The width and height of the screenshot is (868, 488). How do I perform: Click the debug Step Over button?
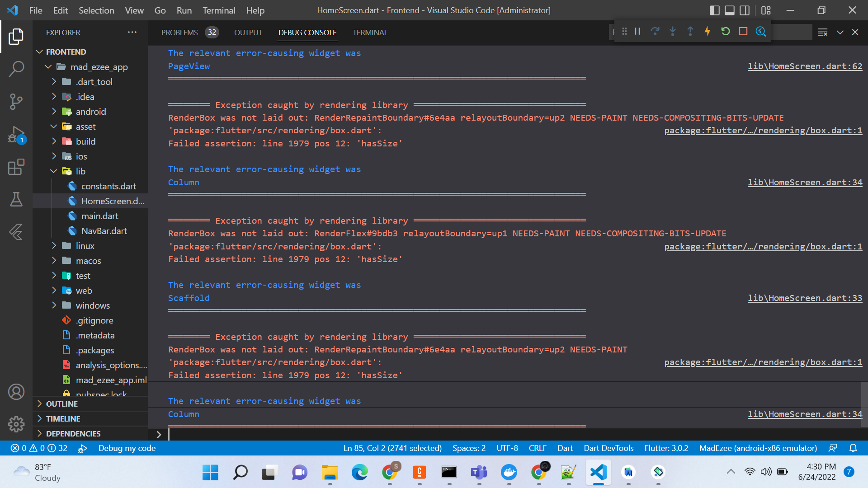pos(655,31)
